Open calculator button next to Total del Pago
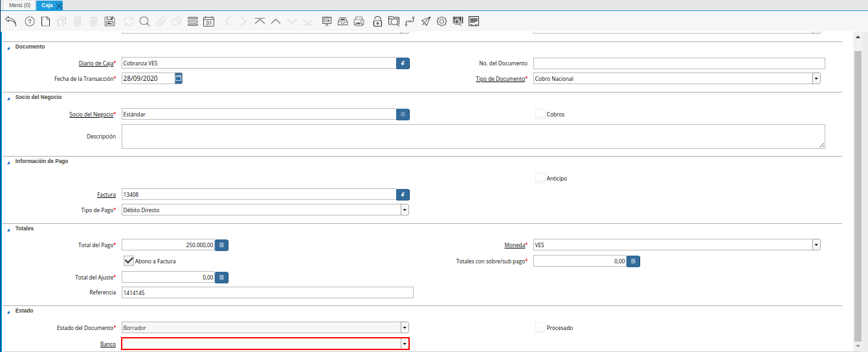This screenshot has height=352, width=868. point(221,245)
